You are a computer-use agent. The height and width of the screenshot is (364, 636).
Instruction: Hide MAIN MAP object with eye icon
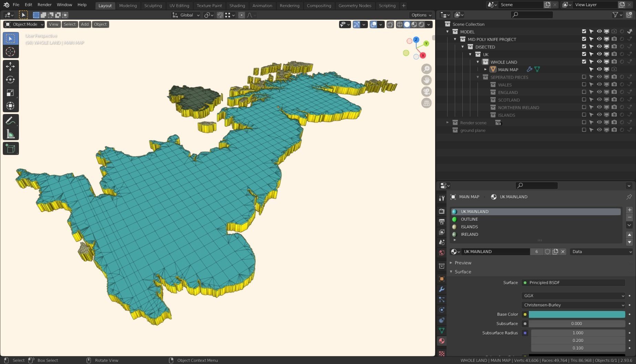point(599,69)
